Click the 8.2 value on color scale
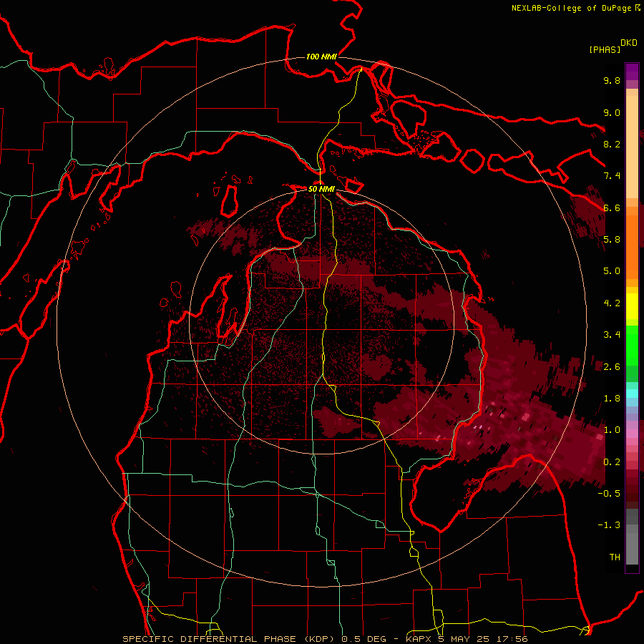This screenshot has width=644, height=644. coord(612,144)
